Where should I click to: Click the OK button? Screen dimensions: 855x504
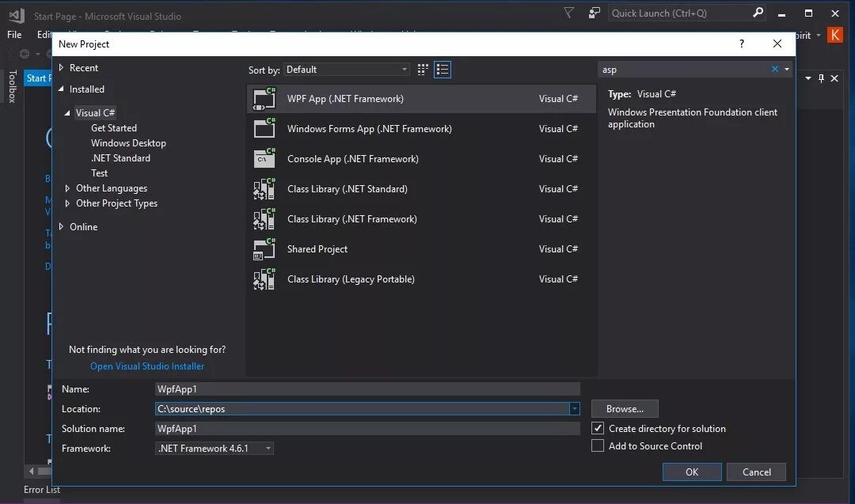(x=692, y=472)
